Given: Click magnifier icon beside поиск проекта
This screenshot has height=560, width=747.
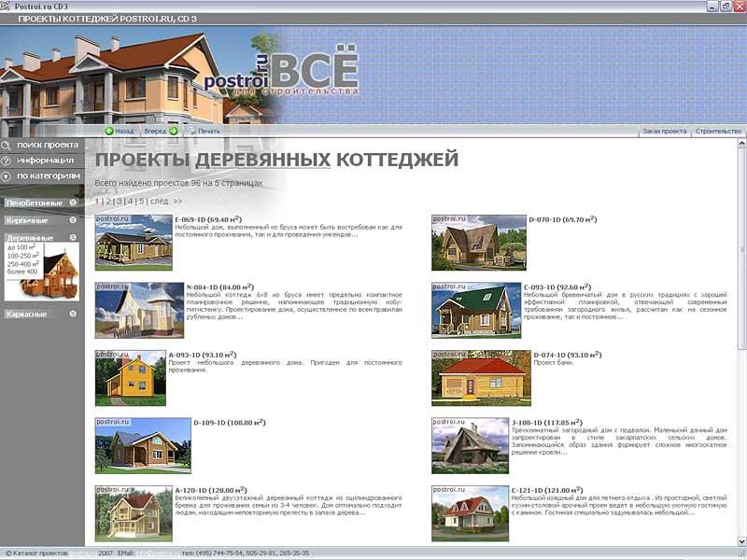Looking at the screenshot, I should pos(7,146).
